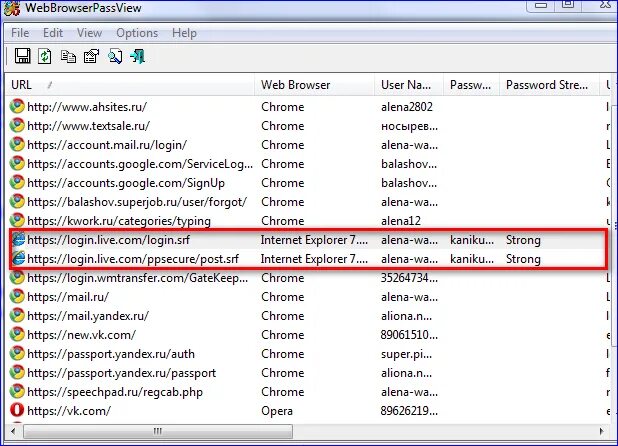Click the Opera browser cell
Viewport: 618px width, 446px height.
277,411
